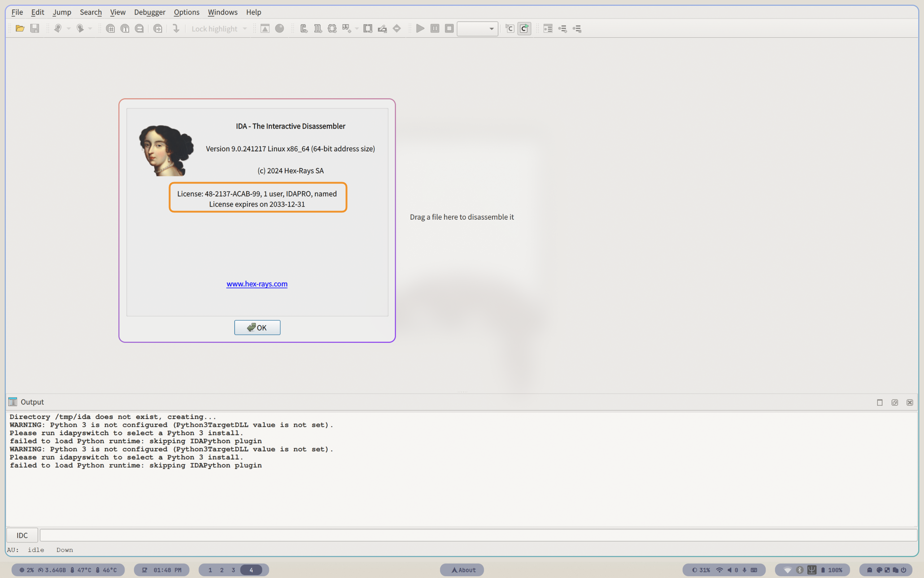Float the Output panel with the detach icon
Viewport: 924px width, 578px height.
895,402
